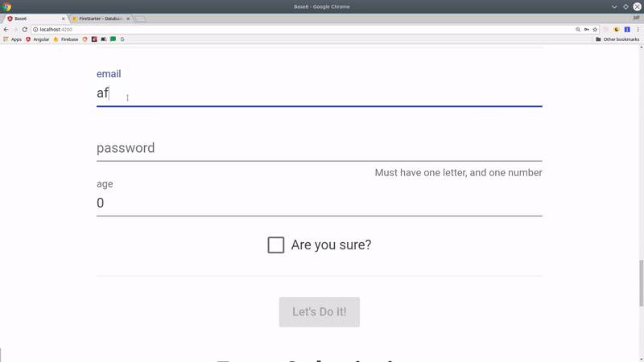Open the Chrome three-dot menu

click(638, 29)
